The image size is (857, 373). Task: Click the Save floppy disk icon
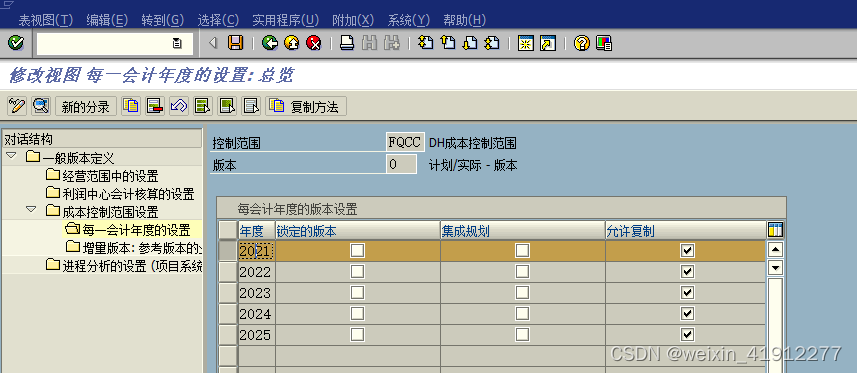pos(236,43)
